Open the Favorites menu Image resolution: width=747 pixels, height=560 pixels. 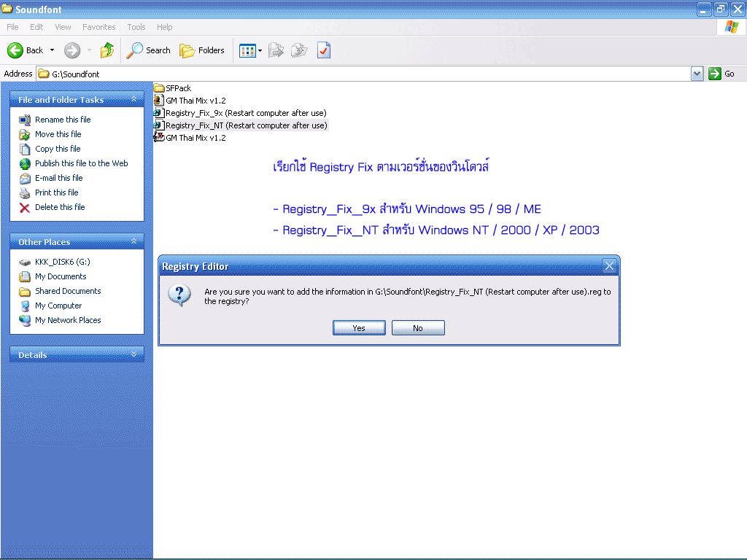(x=99, y=27)
